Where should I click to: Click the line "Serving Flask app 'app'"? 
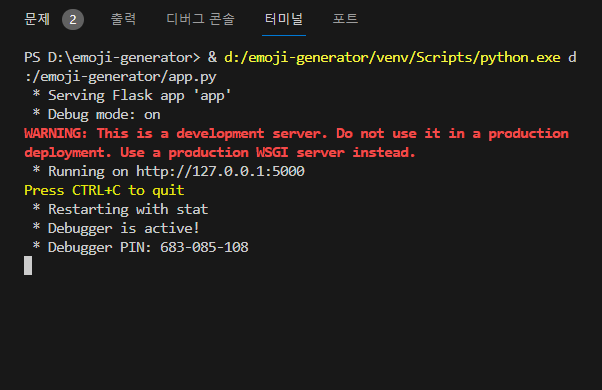click(x=139, y=95)
